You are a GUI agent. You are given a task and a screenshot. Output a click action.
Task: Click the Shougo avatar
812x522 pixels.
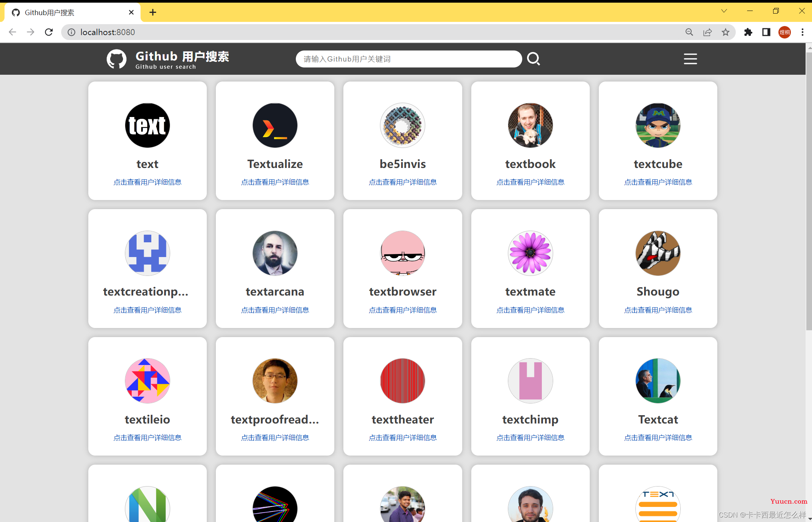click(x=658, y=253)
